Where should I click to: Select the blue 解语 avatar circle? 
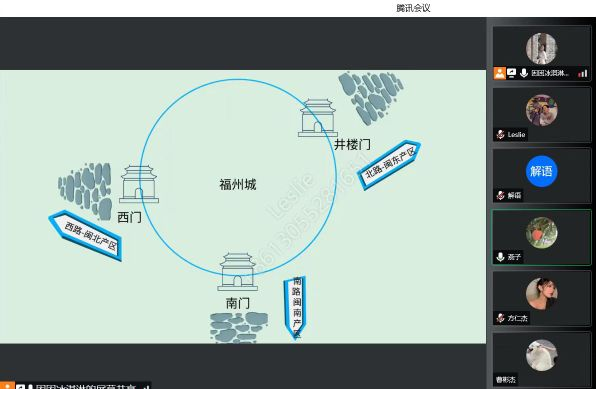(x=541, y=171)
